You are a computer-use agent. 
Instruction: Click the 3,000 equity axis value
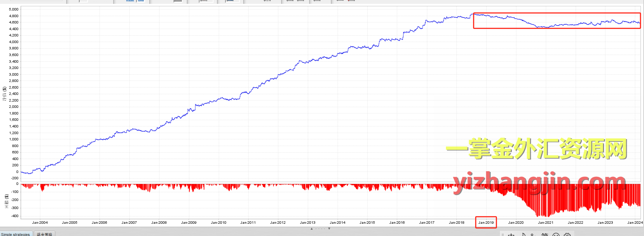coord(14,75)
